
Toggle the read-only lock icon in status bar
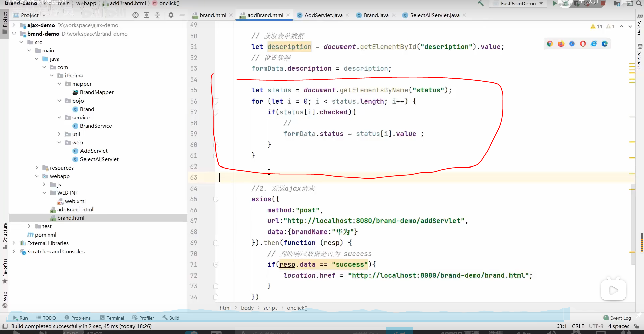636,326
